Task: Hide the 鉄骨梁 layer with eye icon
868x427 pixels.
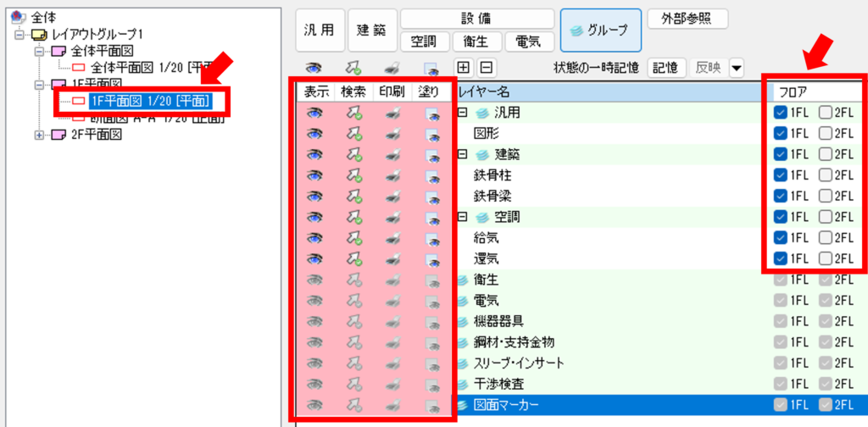Action: pos(314,196)
